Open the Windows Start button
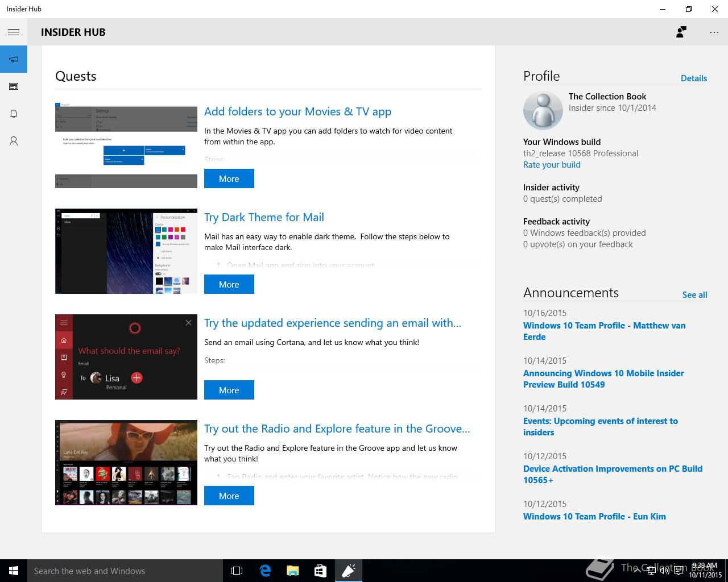This screenshot has width=728, height=582. click(x=14, y=571)
